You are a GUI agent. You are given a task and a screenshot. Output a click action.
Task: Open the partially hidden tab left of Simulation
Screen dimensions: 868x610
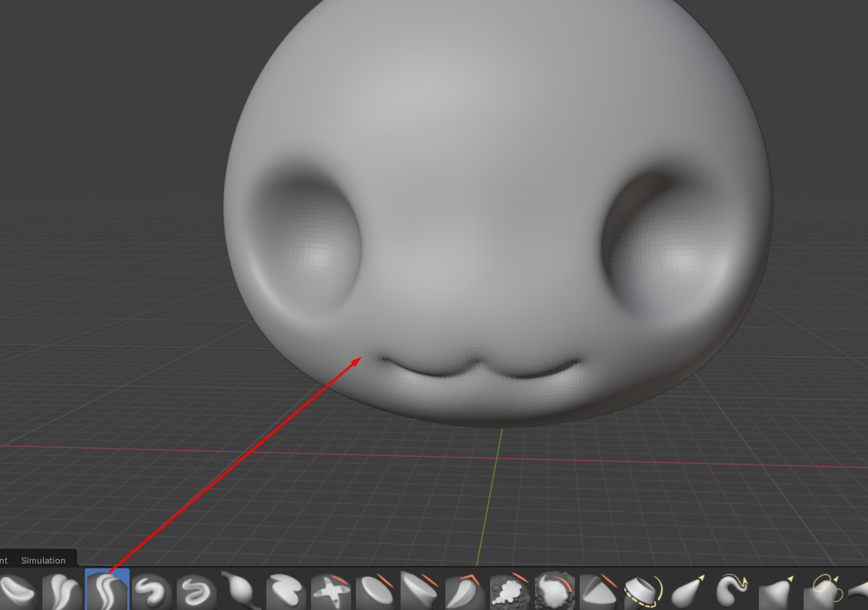tap(4, 560)
